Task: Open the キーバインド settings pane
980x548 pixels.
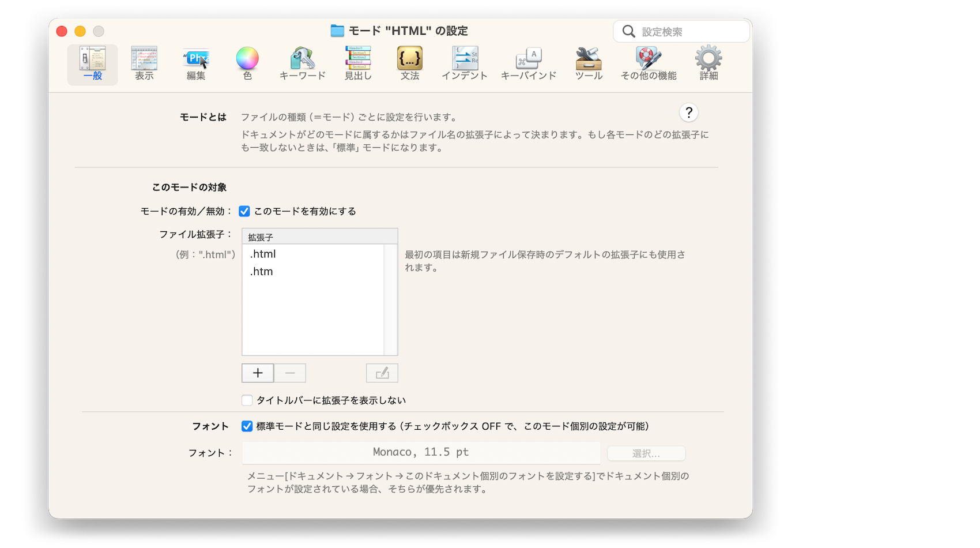Action: (528, 63)
